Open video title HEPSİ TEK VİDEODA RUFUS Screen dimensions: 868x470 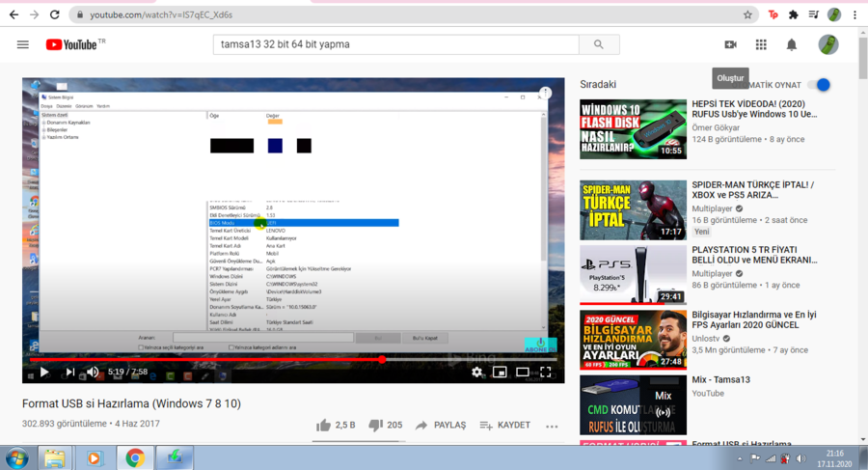(754, 109)
